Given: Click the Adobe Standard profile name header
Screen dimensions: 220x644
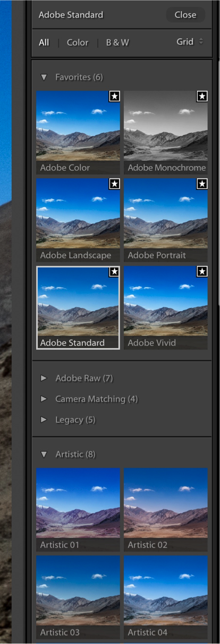Looking at the screenshot, I should tap(71, 15).
